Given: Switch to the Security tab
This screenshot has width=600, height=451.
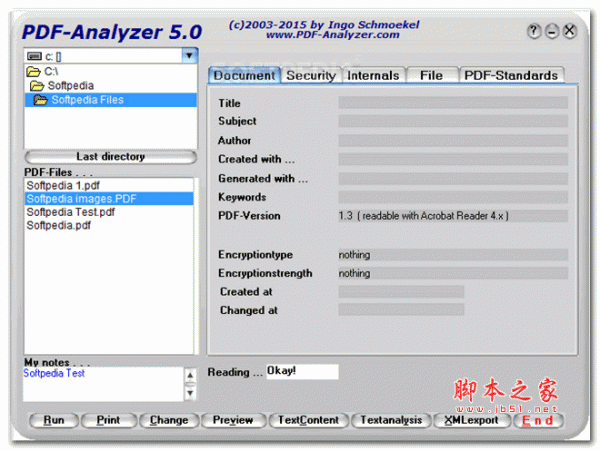Looking at the screenshot, I should pyautogui.click(x=311, y=75).
